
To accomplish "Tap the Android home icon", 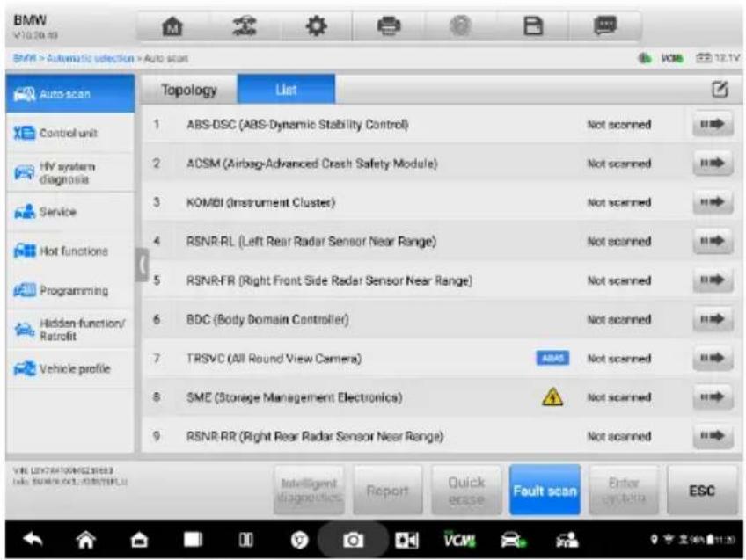I will (85, 540).
